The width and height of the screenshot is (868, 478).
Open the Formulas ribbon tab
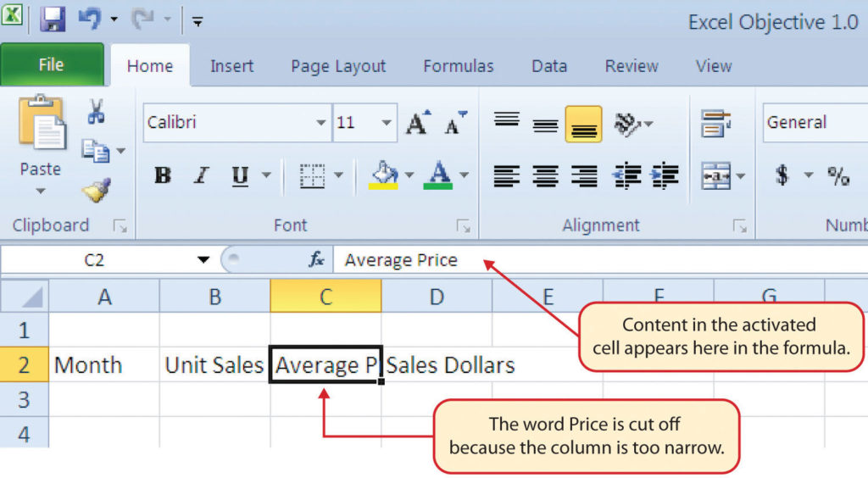(x=458, y=66)
